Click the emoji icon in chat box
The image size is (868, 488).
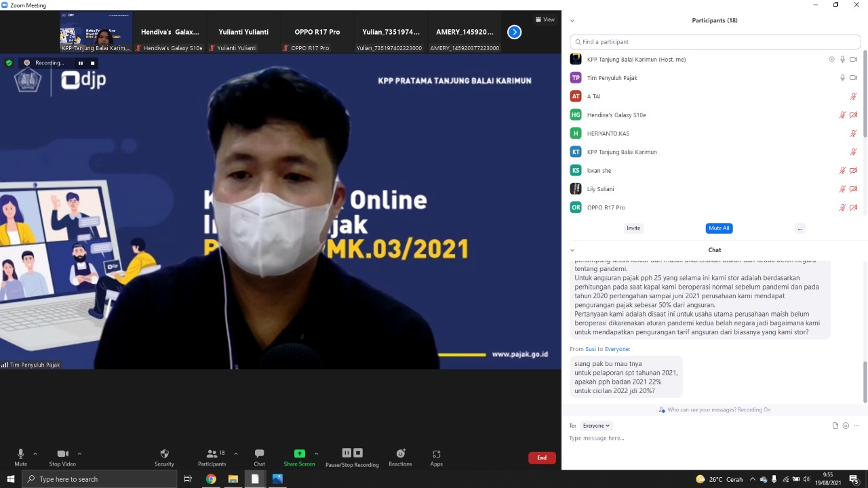pos(846,426)
